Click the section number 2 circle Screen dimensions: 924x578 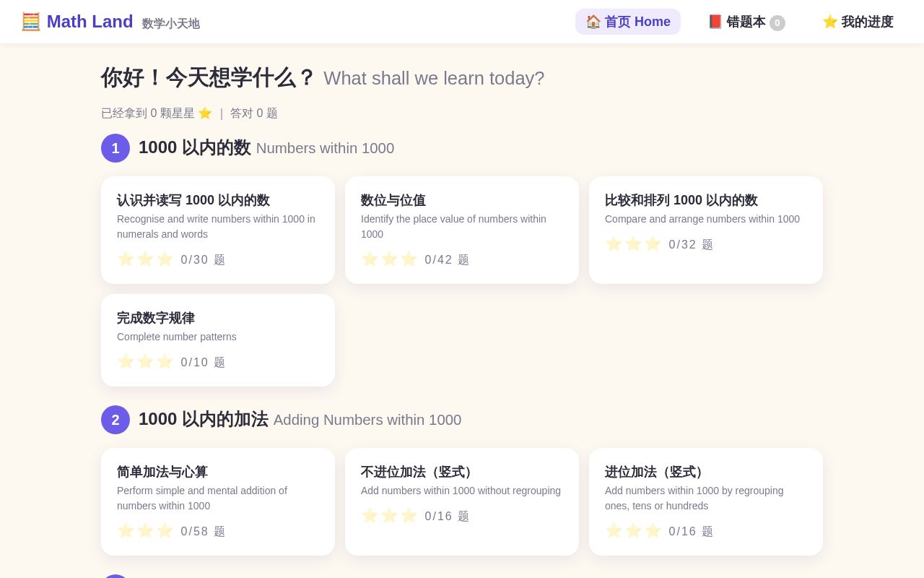(115, 420)
